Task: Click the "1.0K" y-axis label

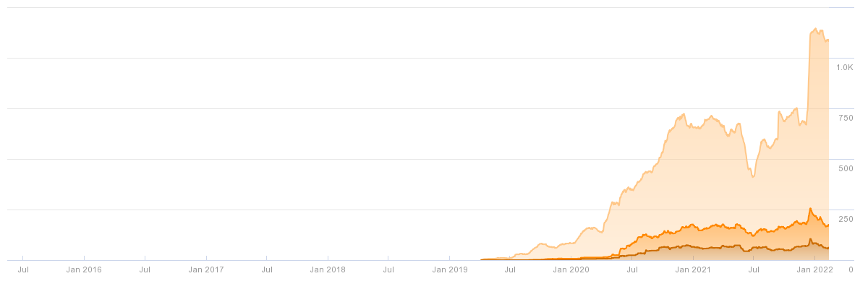Action: (x=845, y=67)
